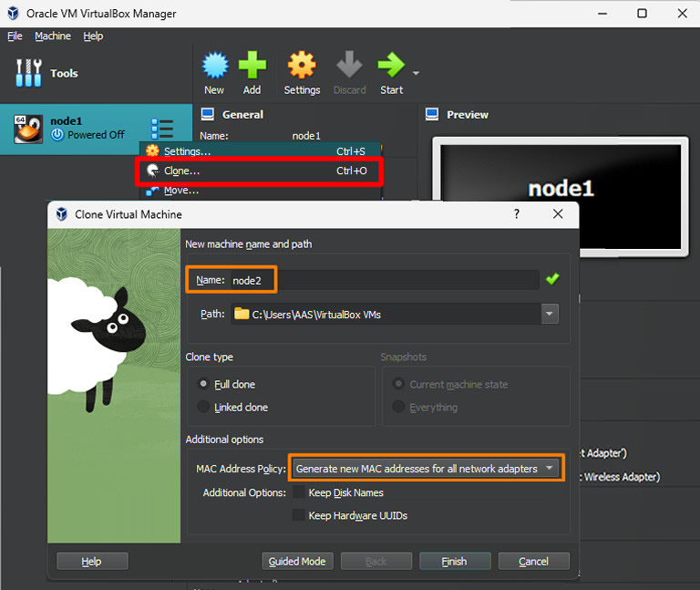The height and width of the screenshot is (590, 700).
Task: Choose Clone... in the context menu
Action: click(x=261, y=171)
